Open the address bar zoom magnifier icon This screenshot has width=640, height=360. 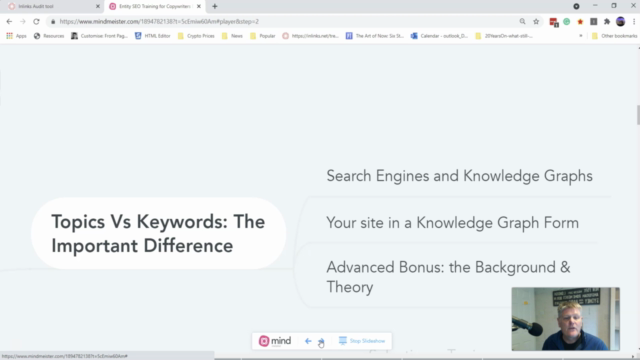pyautogui.click(x=522, y=22)
